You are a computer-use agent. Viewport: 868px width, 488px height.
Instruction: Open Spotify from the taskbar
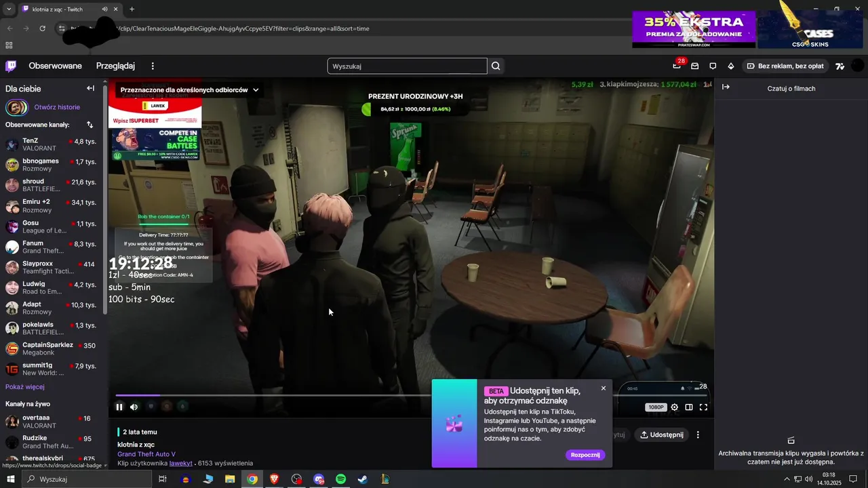[x=341, y=479]
